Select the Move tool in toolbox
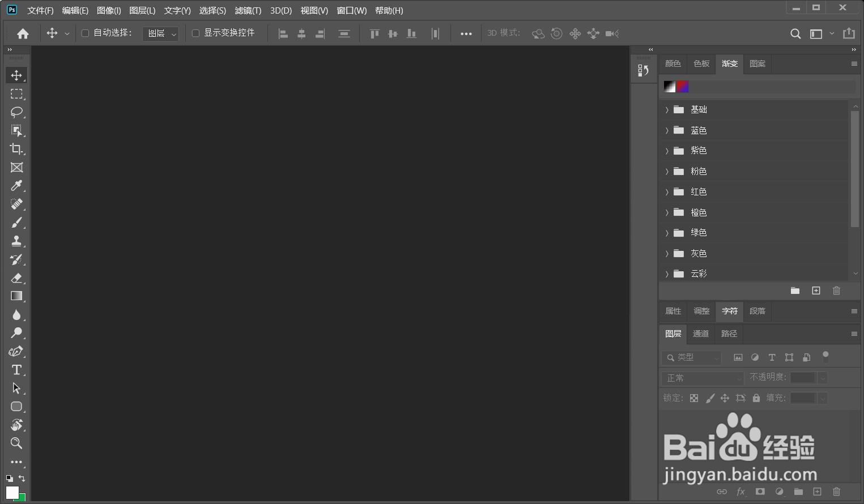Viewport: 864px width, 504px height. (x=16, y=75)
